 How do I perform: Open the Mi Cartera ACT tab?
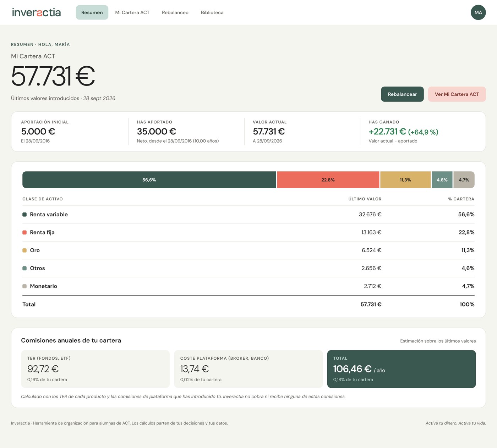click(x=132, y=12)
